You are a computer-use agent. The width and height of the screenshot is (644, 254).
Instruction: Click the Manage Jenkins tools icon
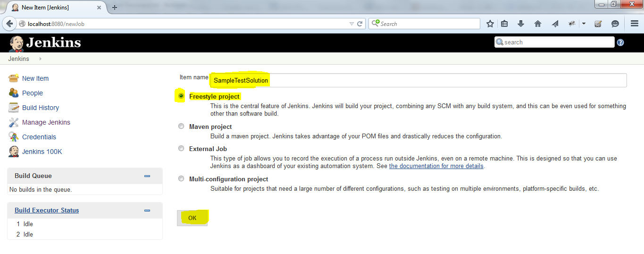click(14, 122)
